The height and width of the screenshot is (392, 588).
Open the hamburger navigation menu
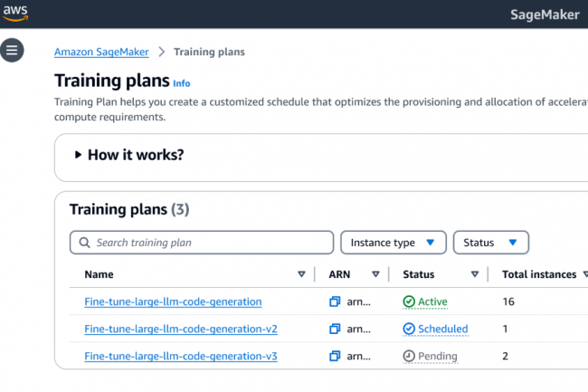click(12, 50)
